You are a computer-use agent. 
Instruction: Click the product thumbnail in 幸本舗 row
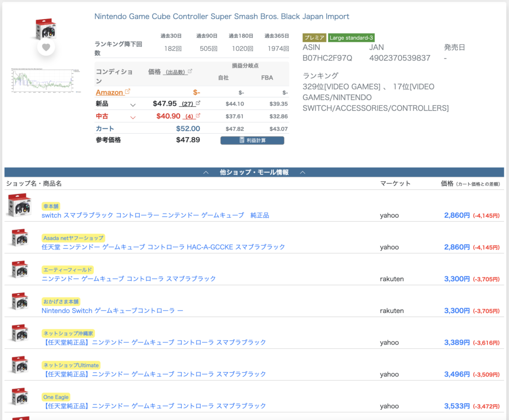19,205
